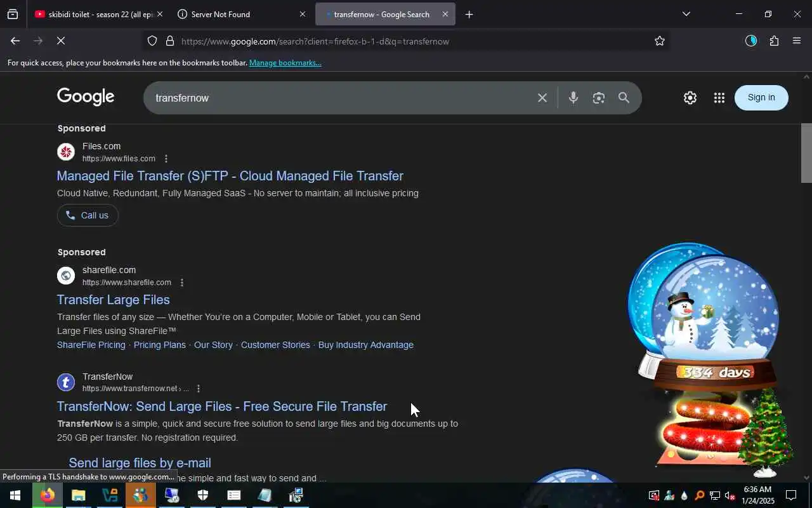Click the sharefile.com globe favicon

(66, 276)
